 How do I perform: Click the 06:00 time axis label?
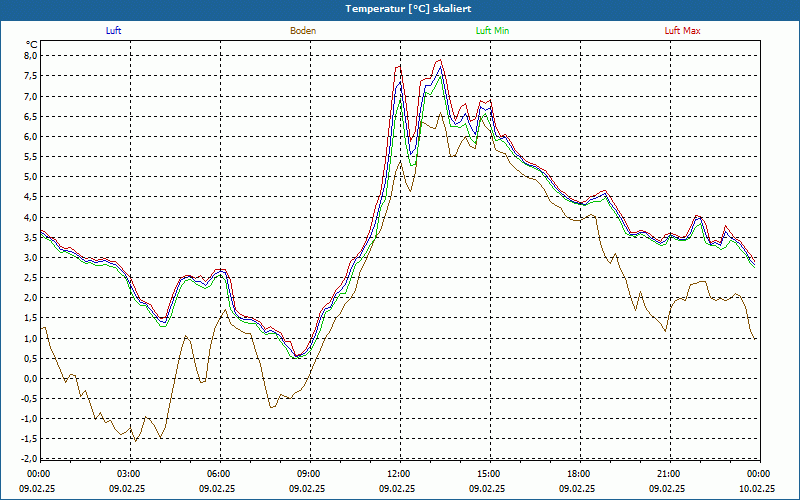point(217,474)
